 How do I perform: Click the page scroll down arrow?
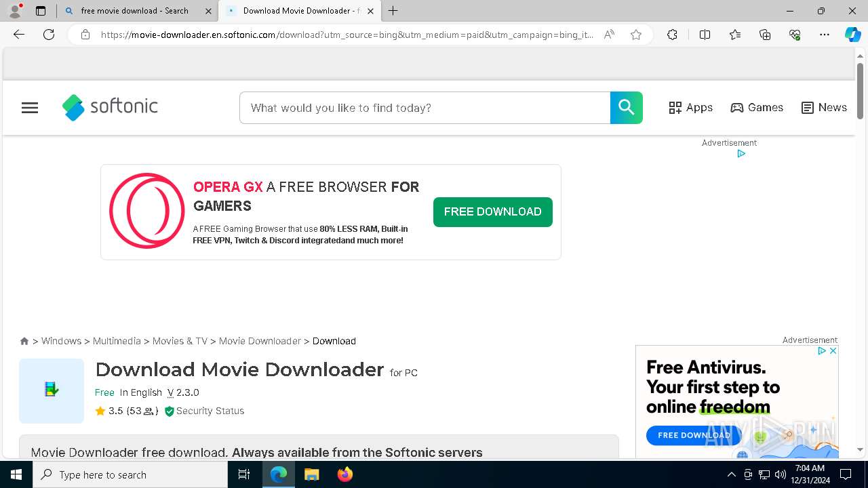point(860,449)
